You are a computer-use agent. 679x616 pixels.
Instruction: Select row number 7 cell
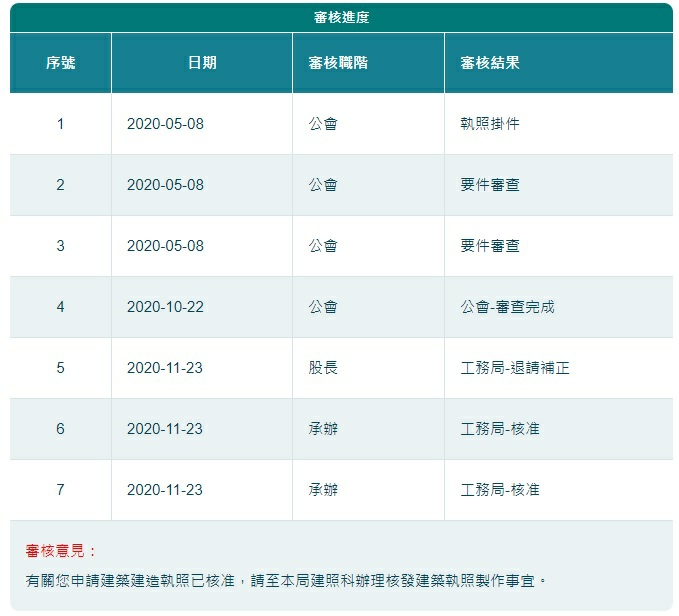(x=61, y=490)
